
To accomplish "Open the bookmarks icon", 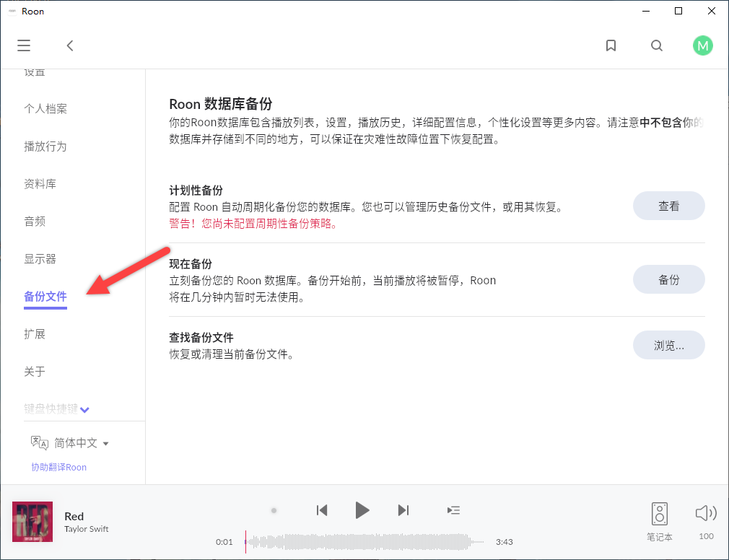I will coord(611,45).
